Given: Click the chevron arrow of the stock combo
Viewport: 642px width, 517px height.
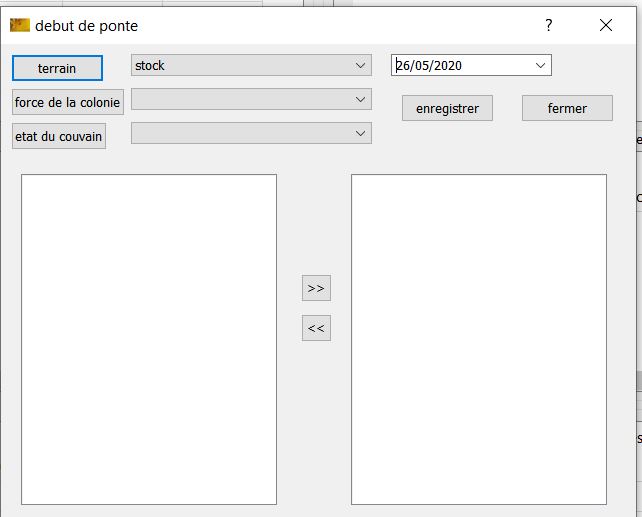Looking at the screenshot, I should 360,66.
